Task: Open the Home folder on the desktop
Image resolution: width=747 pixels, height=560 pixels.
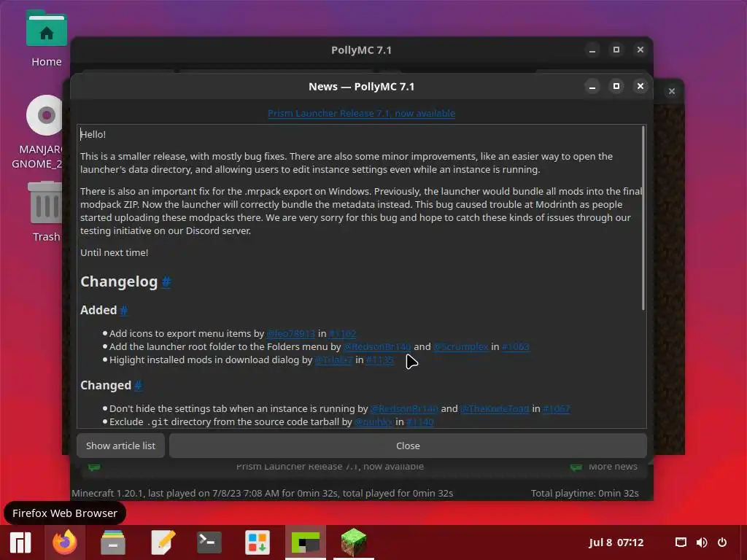Action: 46,39
